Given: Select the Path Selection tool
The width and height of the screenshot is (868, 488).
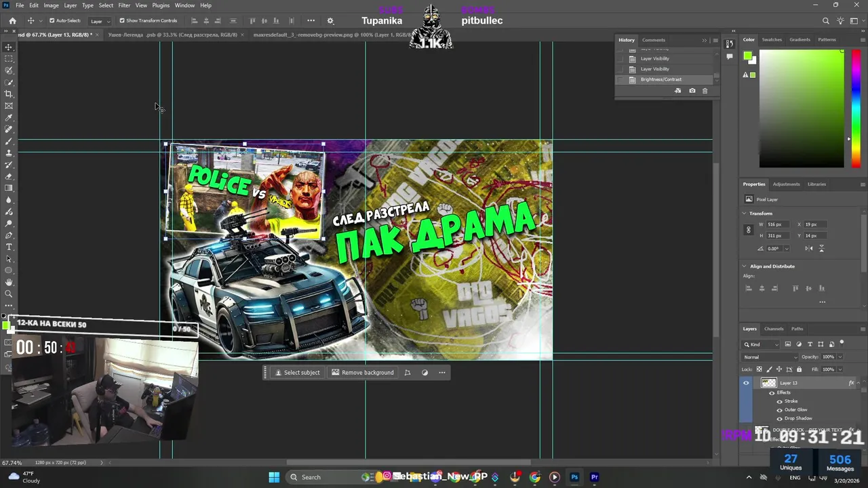Looking at the screenshot, I should coord(9,259).
